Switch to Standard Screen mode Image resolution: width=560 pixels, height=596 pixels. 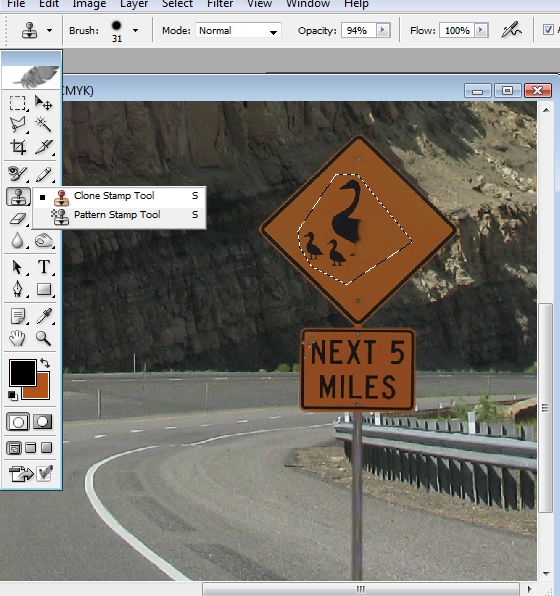pyautogui.click(x=14, y=448)
